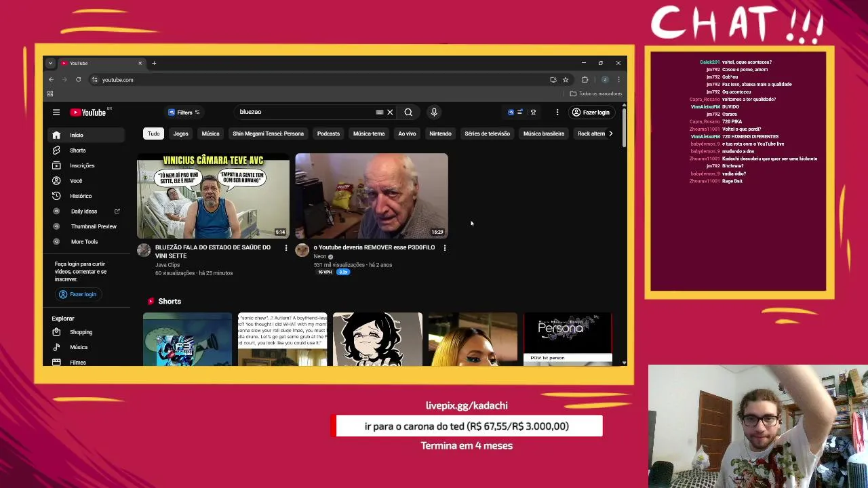Select the Tudo category chip
The width and height of the screenshot is (868, 488).
point(154,134)
